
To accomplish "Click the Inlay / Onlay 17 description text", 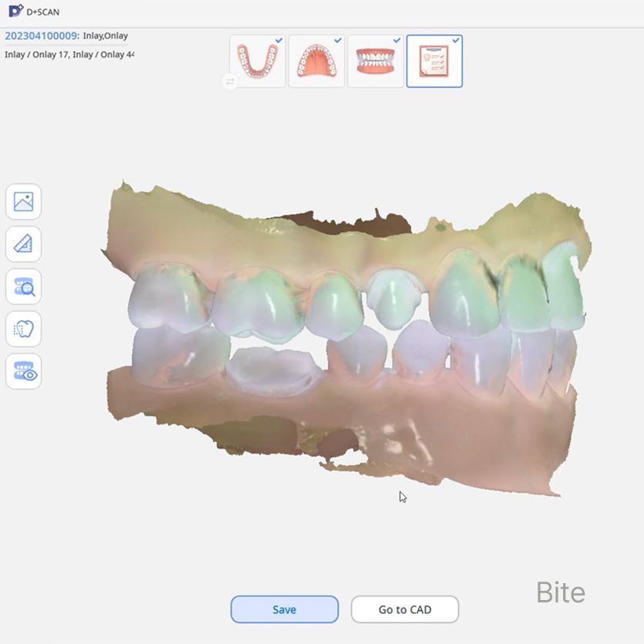I will pyautogui.click(x=35, y=55).
